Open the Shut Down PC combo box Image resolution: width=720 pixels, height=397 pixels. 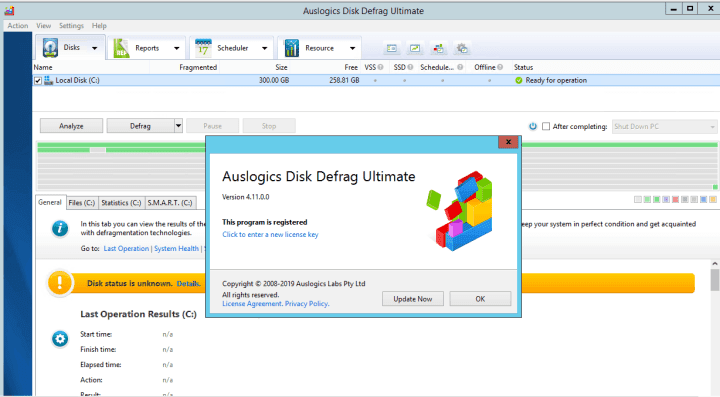click(x=664, y=126)
